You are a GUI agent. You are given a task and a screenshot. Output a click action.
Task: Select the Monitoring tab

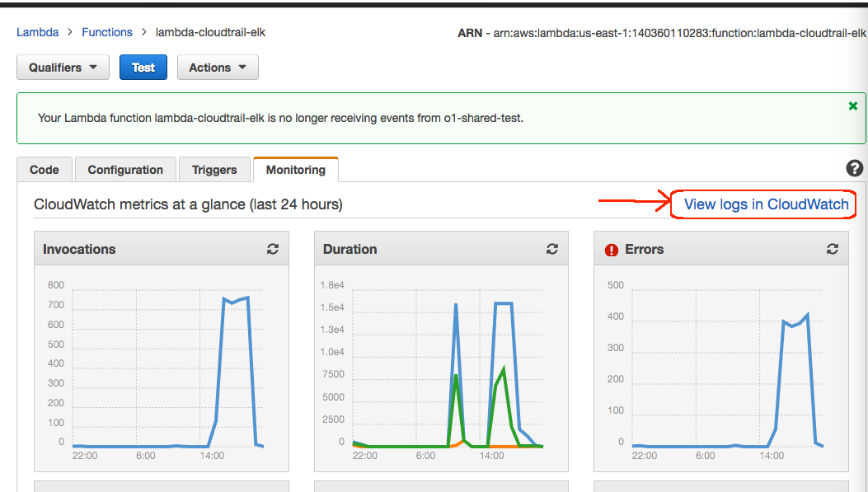[296, 170]
